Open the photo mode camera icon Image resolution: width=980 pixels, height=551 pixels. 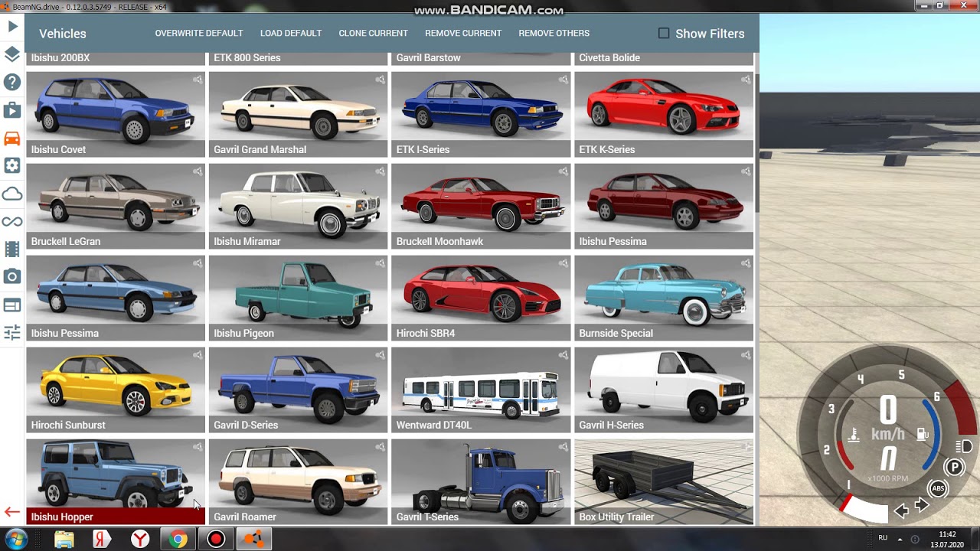(12, 276)
